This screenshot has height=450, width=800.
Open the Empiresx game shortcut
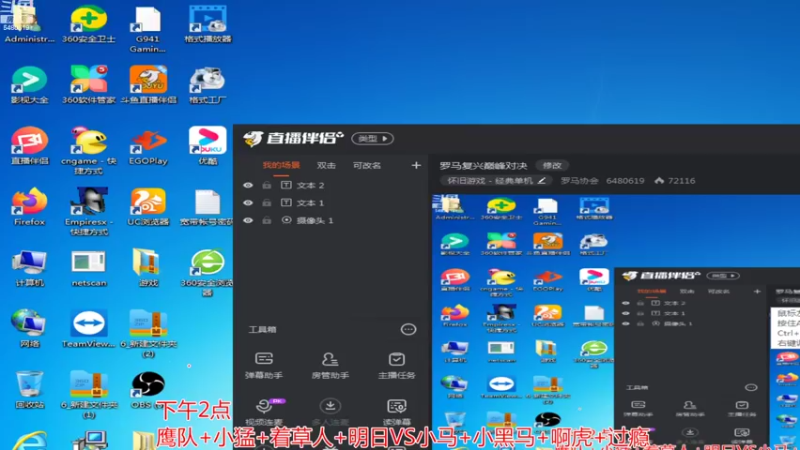[x=89, y=211]
